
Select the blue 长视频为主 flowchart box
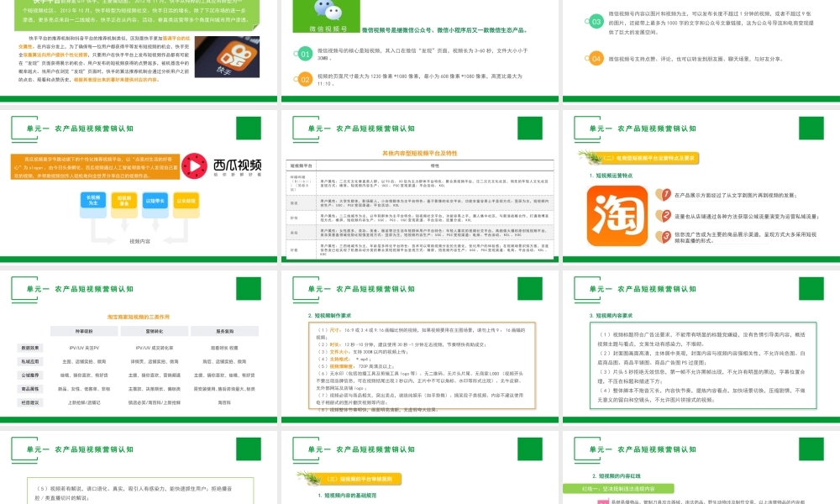(x=93, y=200)
